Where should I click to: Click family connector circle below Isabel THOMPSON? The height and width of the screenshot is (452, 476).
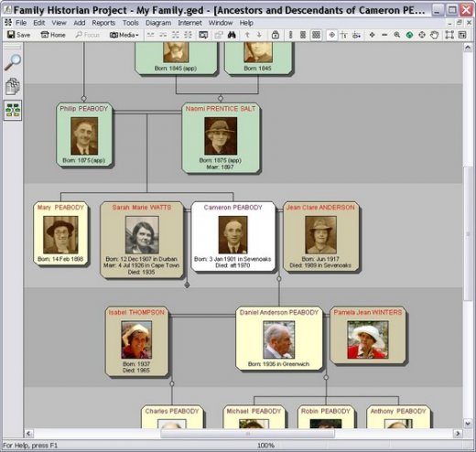[172, 383]
